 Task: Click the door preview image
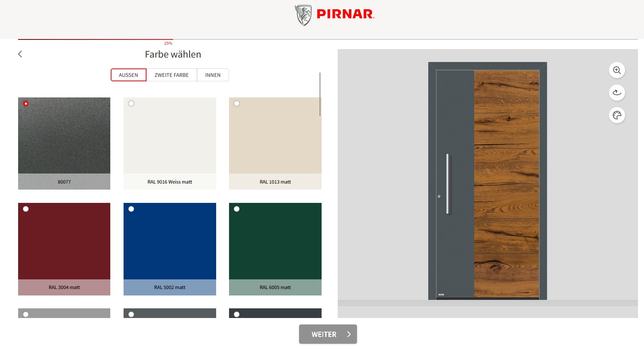487,181
